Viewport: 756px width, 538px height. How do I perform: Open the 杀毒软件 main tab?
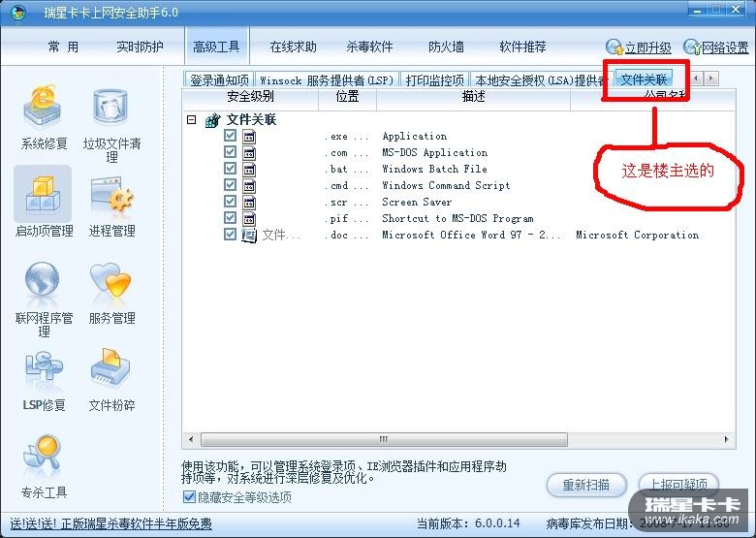pyautogui.click(x=370, y=47)
